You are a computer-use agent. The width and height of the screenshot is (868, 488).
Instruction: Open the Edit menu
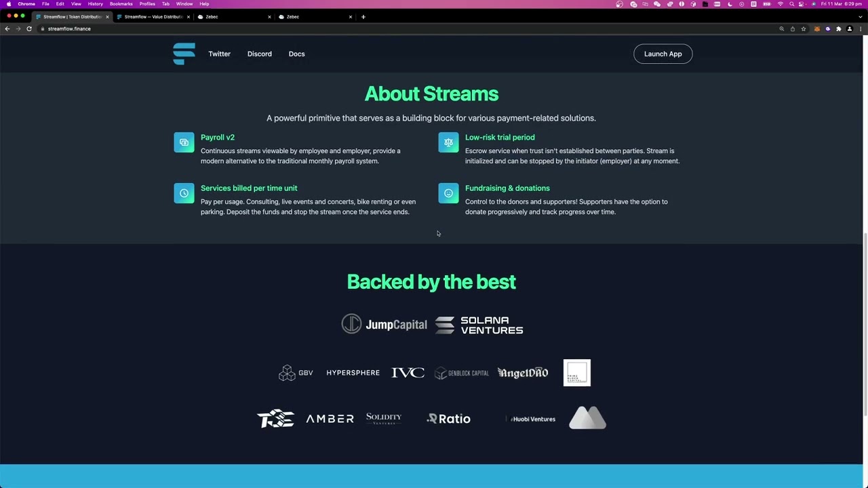[x=60, y=3]
